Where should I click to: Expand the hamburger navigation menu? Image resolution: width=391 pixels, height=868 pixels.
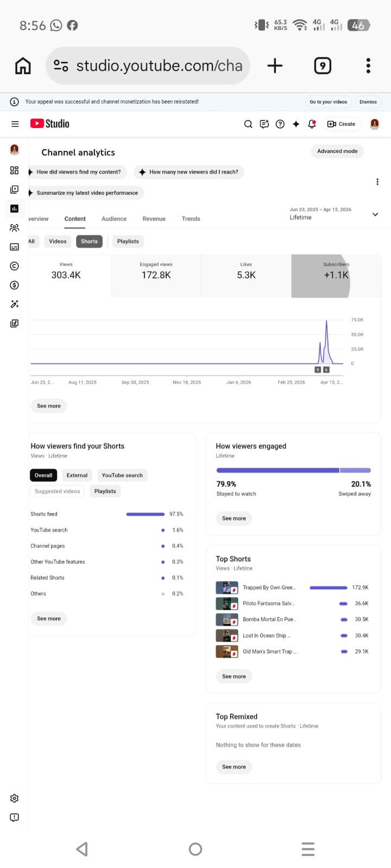[15, 124]
